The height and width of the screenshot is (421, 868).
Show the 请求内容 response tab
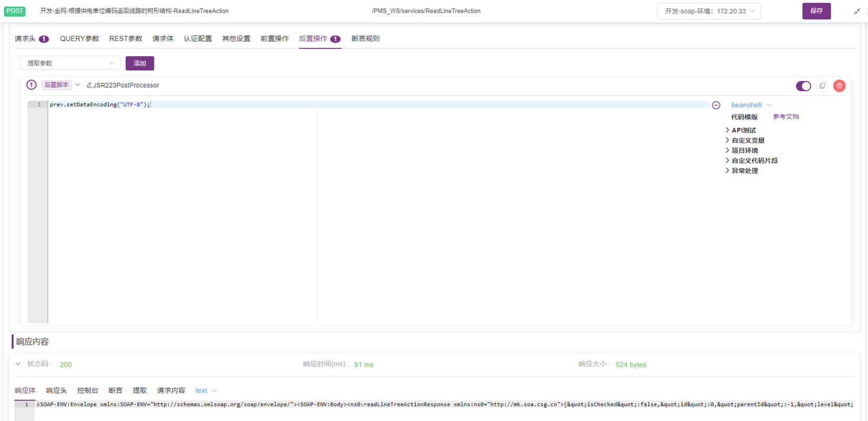tap(171, 391)
